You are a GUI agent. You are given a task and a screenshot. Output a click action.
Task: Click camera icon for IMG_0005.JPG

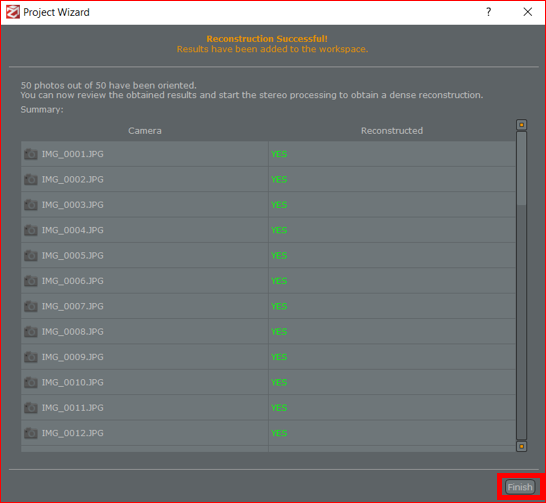[x=31, y=256]
